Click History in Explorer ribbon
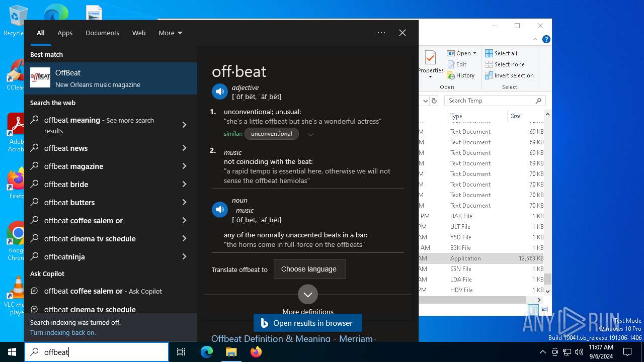This screenshot has height=362, width=644. click(x=460, y=75)
